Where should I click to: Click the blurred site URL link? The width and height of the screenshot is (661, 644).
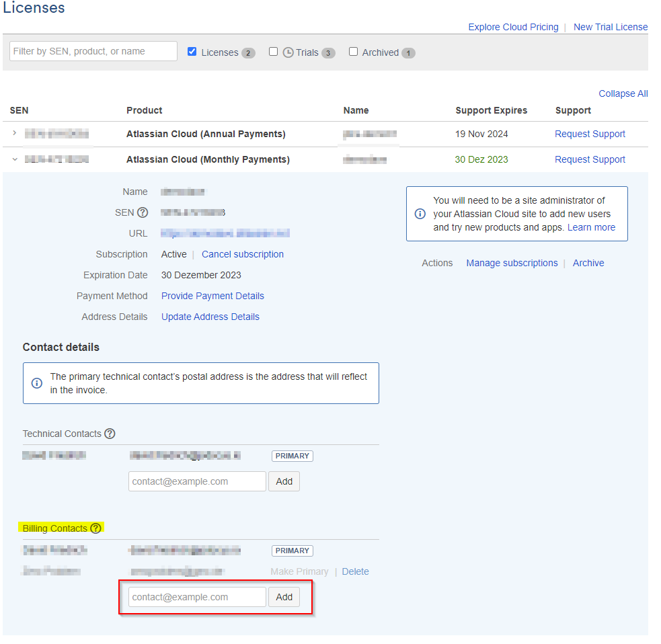click(x=225, y=233)
